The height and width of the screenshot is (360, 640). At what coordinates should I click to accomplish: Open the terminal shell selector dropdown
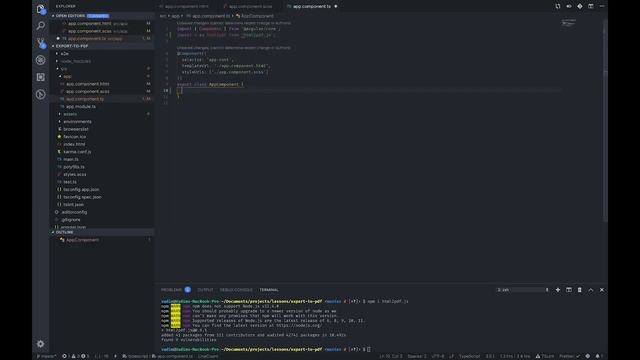pos(523,290)
